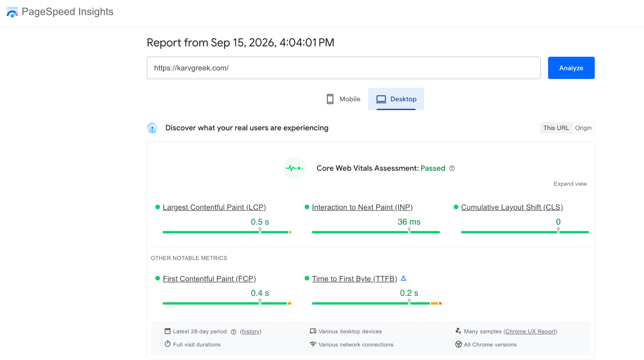The image size is (644, 360).
Task: Click the FCP distribution bar
Action: click(x=227, y=303)
